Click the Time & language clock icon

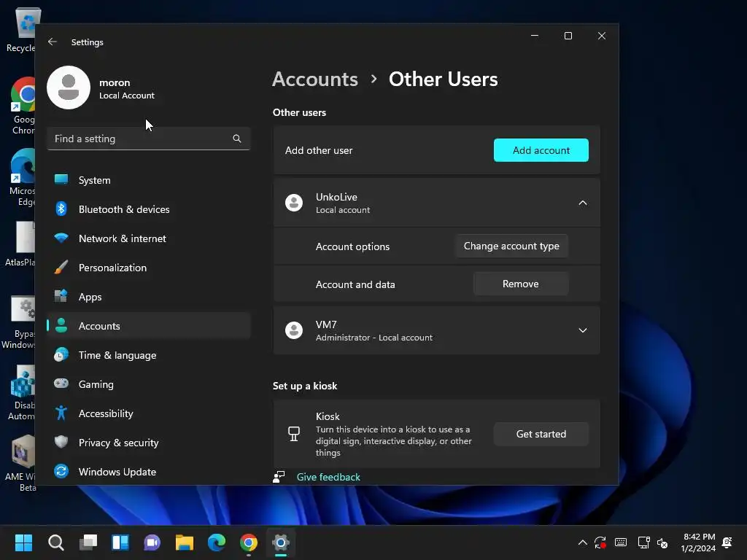61,355
